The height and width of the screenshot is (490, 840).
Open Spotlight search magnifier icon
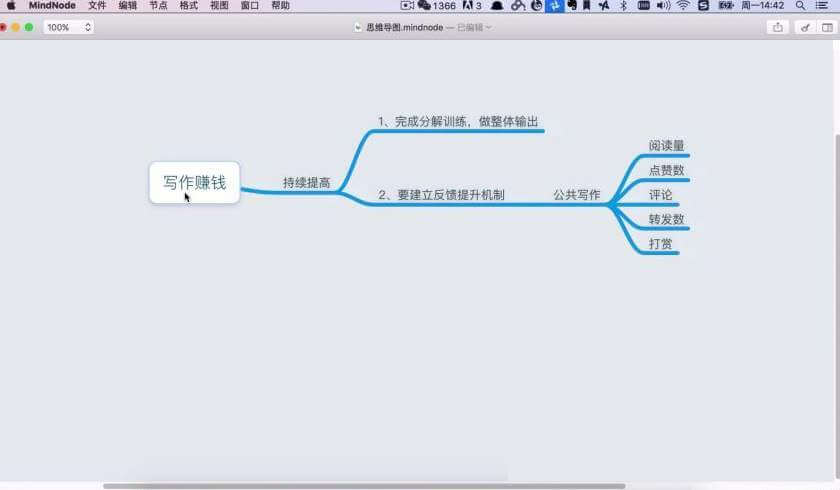[x=800, y=6]
